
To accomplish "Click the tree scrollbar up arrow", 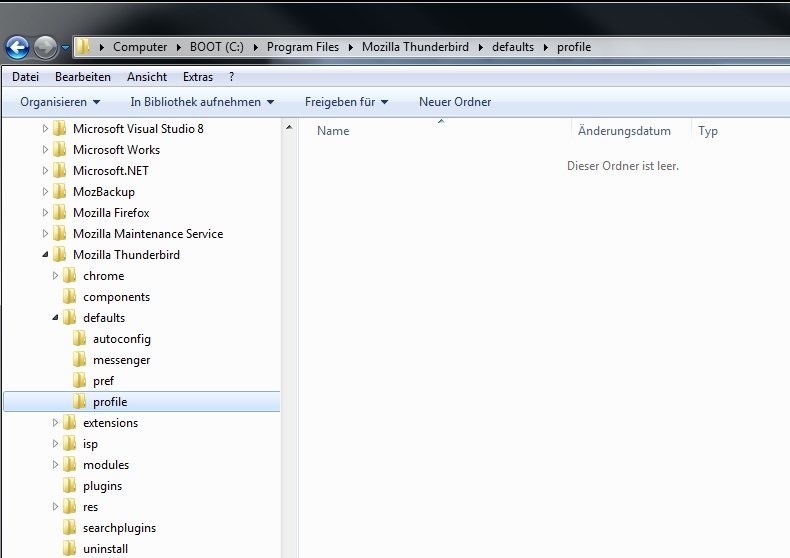I will click(289, 127).
